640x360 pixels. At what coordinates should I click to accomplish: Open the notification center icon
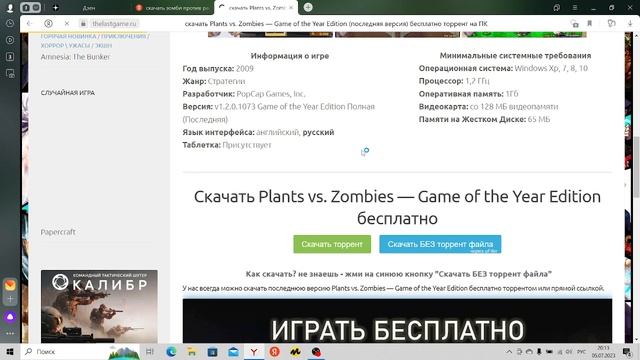(627, 351)
